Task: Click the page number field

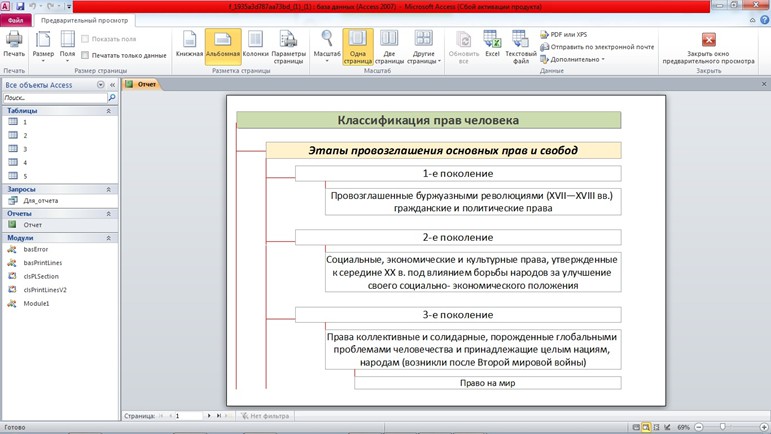Action: 188,416
